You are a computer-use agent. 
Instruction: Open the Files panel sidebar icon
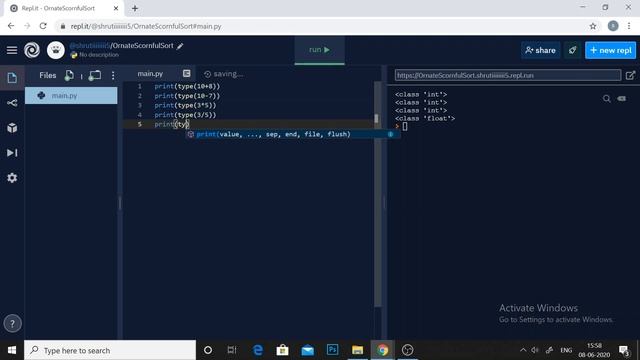(x=12, y=78)
